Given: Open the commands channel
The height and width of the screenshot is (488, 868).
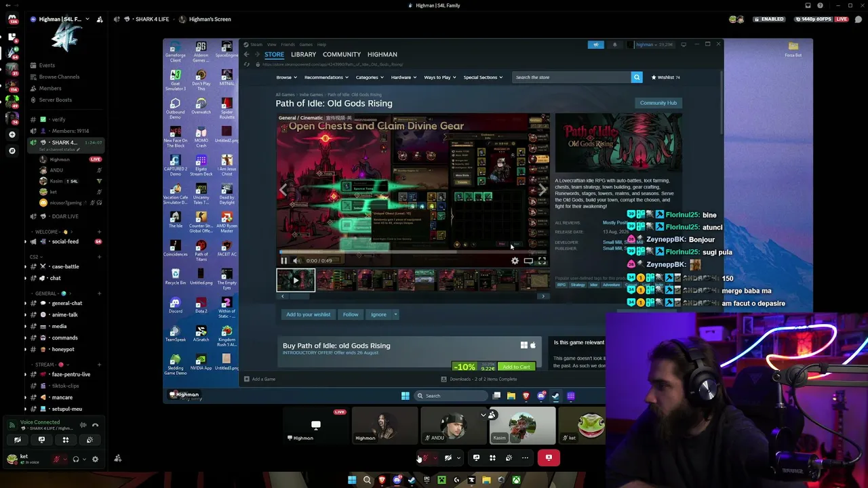Looking at the screenshot, I should click(64, 338).
